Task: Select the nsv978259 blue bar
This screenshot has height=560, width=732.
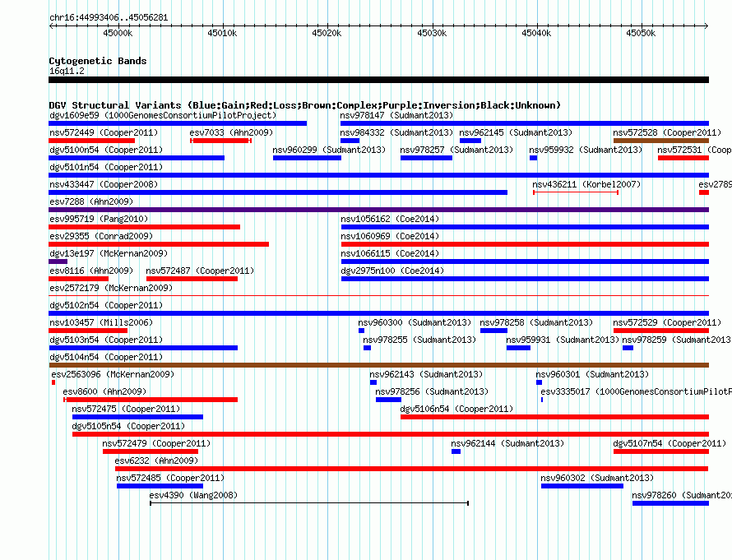Action: point(628,348)
